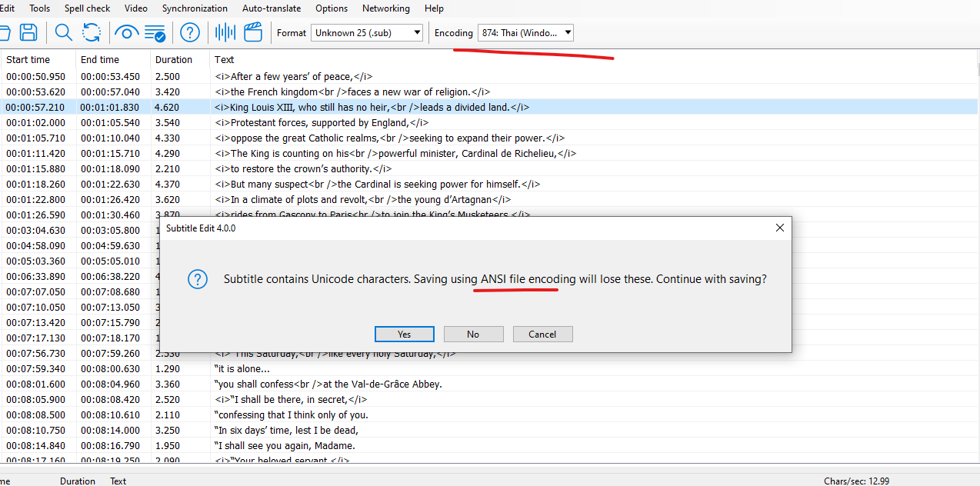Start Visual sync mode

point(126,32)
